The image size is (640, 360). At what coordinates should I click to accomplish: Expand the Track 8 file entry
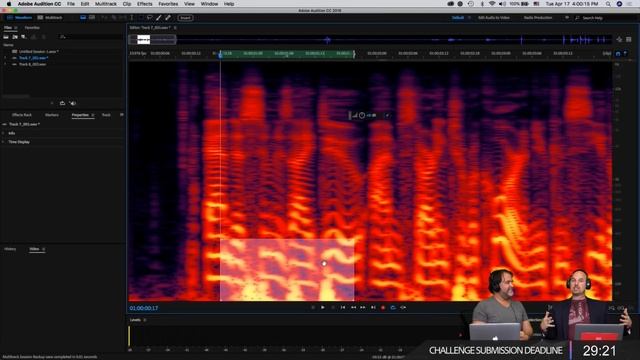click(x=5, y=64)
